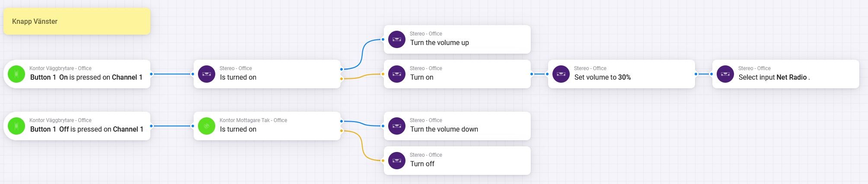868x184 pixels.
Task: Select the yellow Knapp Vänster note
Action: pyautogui.click(x=77, y=21)
